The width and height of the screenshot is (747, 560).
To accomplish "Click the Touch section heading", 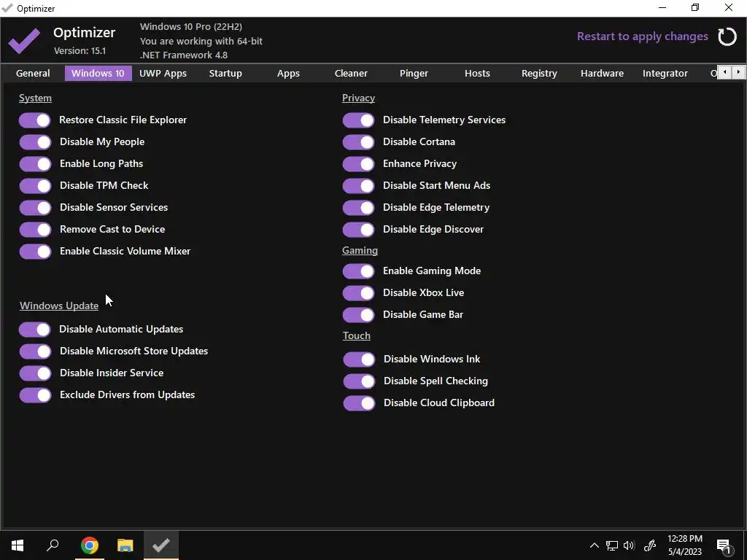I will [356, 335].
